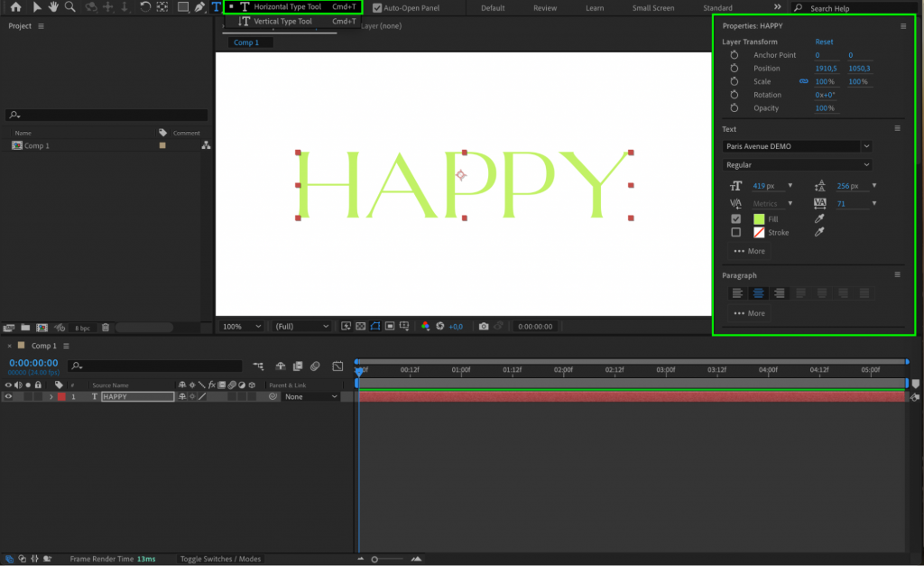Viewport: 924px width, 566px height.
Task: Take a snapshot with the camera icon
Action: point(484,326)
